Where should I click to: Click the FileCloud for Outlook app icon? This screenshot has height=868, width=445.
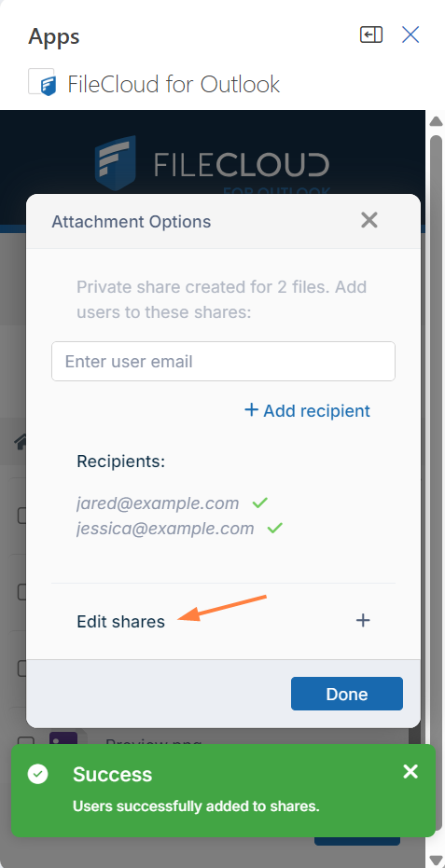[x=42, y=82]
